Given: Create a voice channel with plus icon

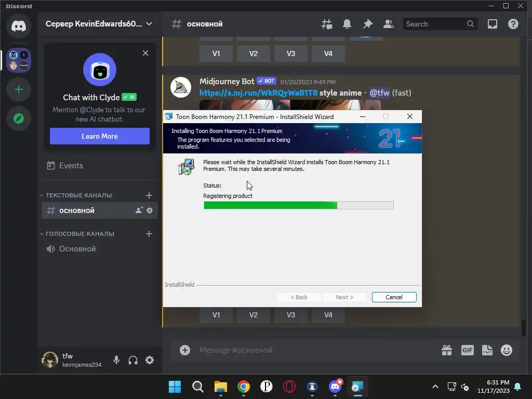Looking at the screenshot, I should point(149,234).
